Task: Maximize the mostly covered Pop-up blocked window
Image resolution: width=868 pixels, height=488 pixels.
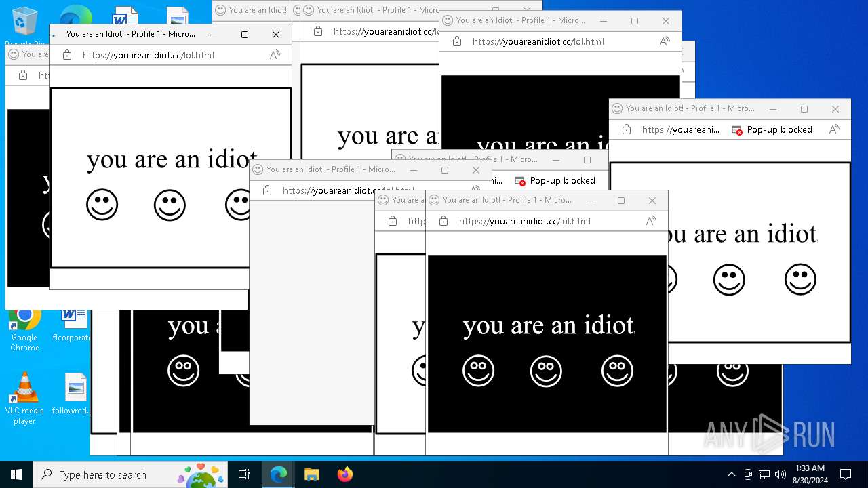Action: pyautogui.click(x=587, y=159)
